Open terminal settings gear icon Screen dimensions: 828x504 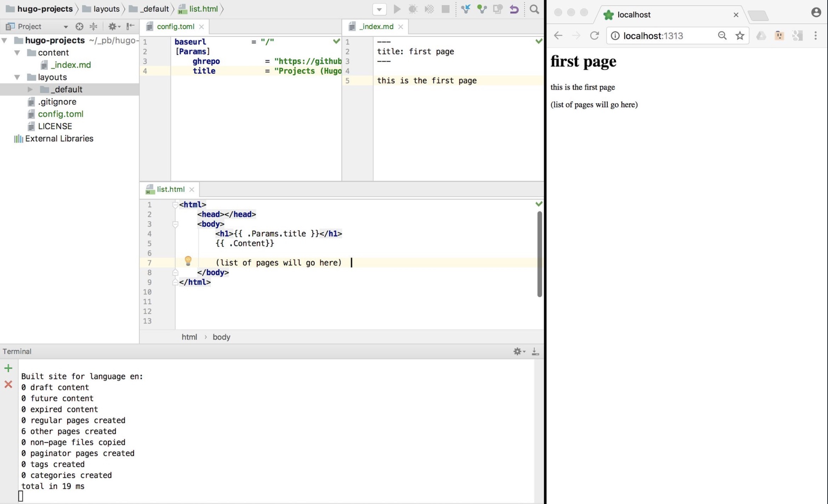click(x=518, y=351)
